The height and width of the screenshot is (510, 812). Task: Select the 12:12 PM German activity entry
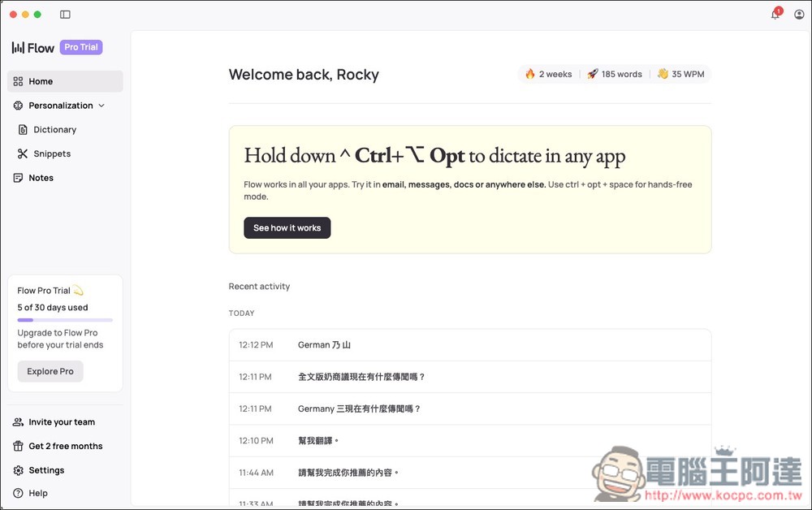(469, 345)
